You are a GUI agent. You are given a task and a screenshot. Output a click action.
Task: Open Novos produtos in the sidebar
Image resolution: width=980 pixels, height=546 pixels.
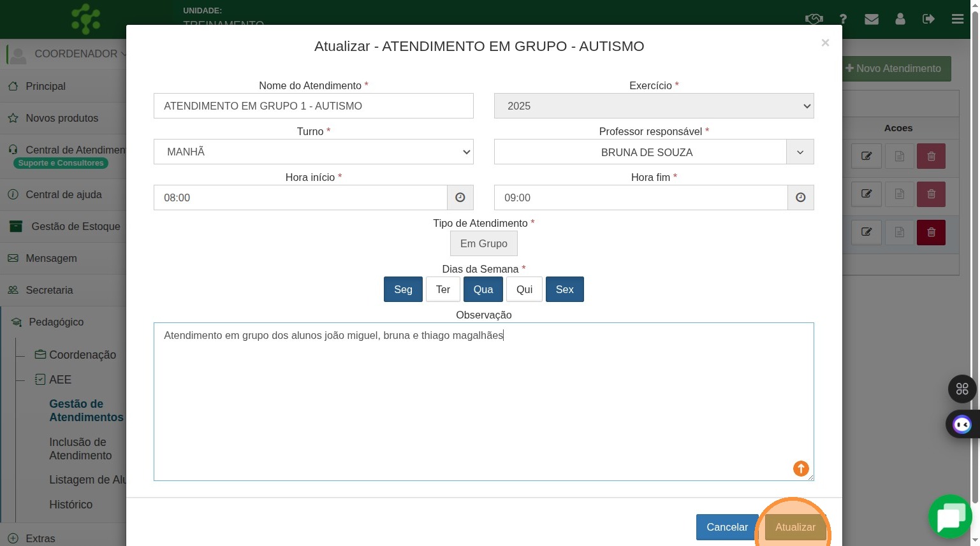coord(64,118)
